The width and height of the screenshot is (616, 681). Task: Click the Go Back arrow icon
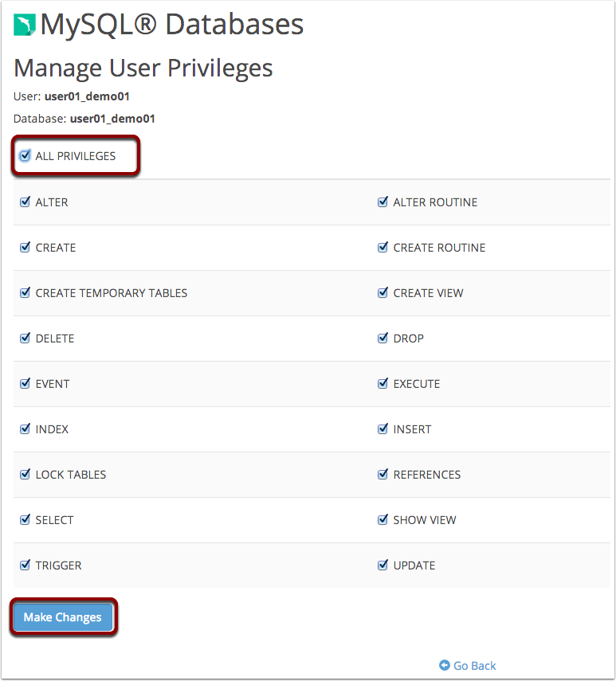[445, 665]
